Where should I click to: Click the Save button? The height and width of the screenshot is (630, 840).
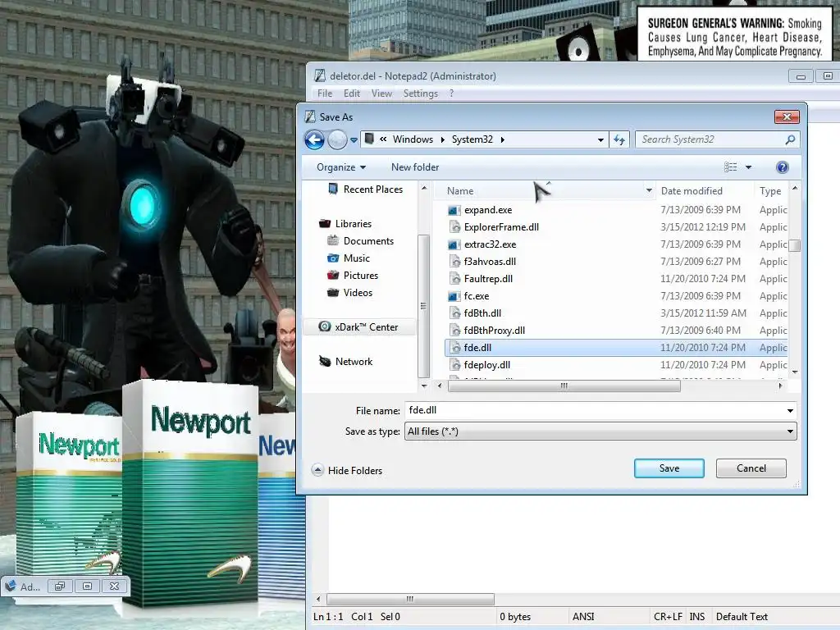[669, 468]
